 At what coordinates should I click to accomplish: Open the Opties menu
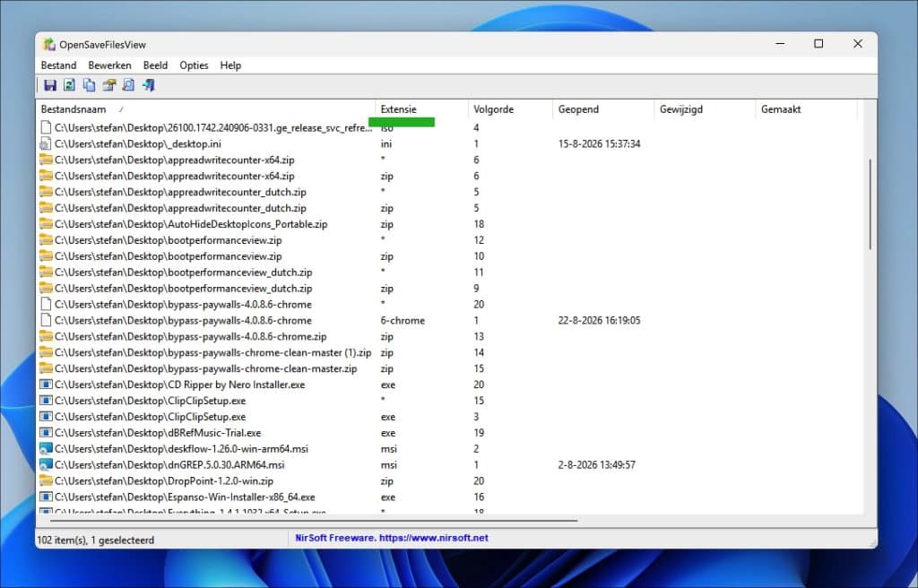[x=194, y=65]
